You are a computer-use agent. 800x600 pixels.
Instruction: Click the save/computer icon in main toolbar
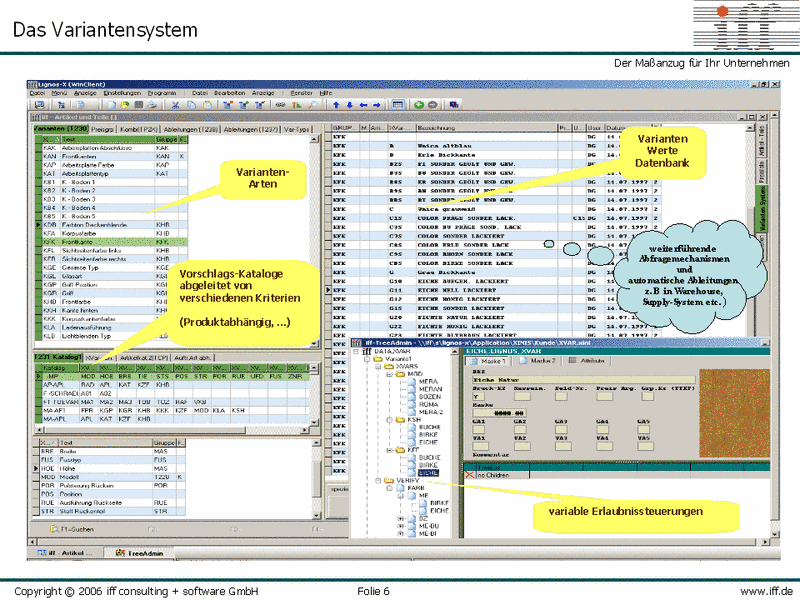39,105
